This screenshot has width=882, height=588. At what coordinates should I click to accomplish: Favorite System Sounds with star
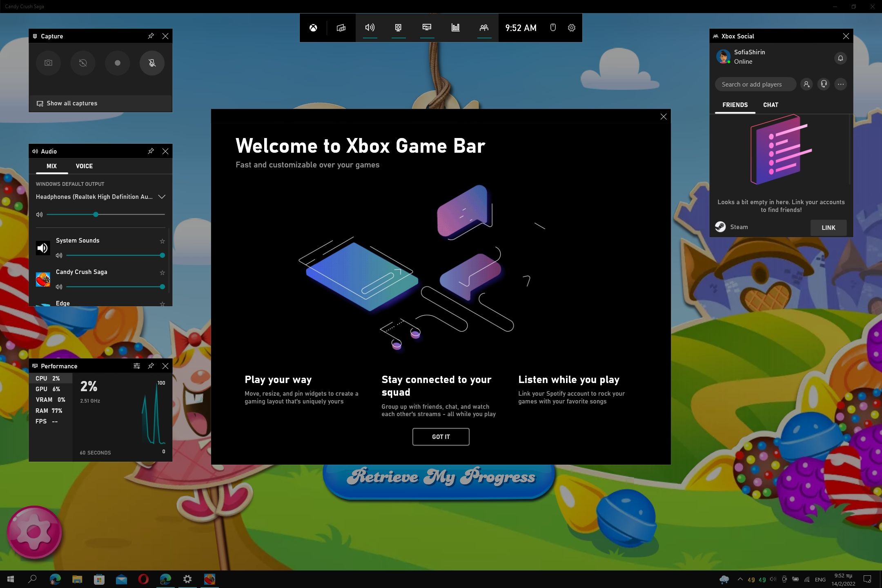162,241
